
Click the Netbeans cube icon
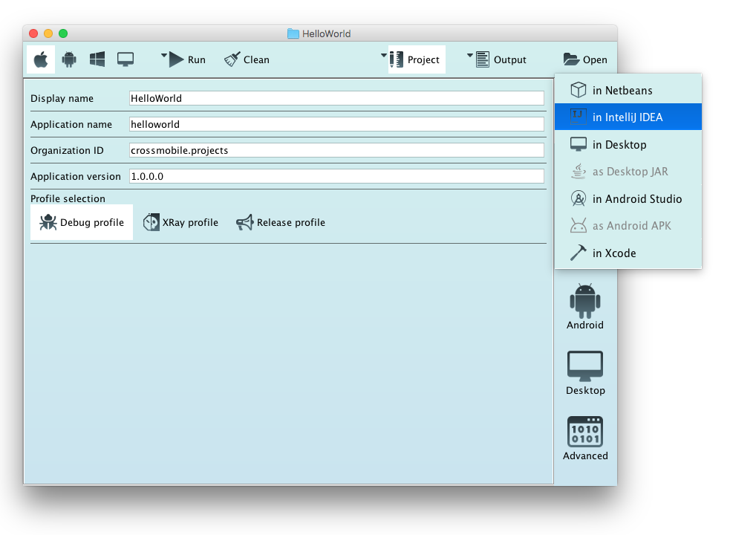click(578, 90)
